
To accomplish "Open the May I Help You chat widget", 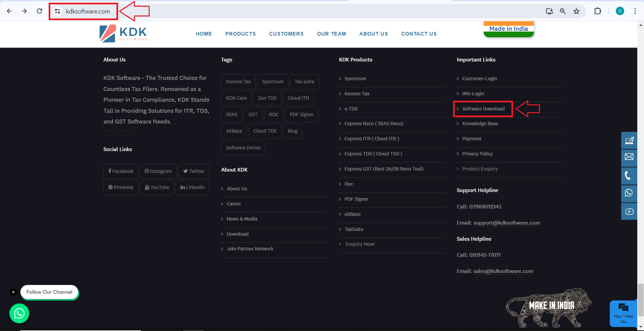I will 623,314.
